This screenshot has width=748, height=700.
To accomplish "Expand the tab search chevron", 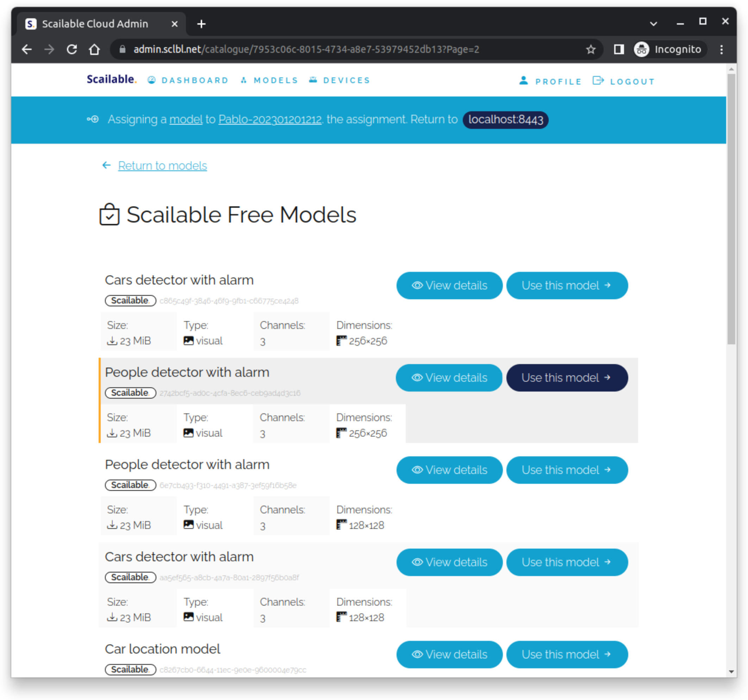I will point(654,24).
